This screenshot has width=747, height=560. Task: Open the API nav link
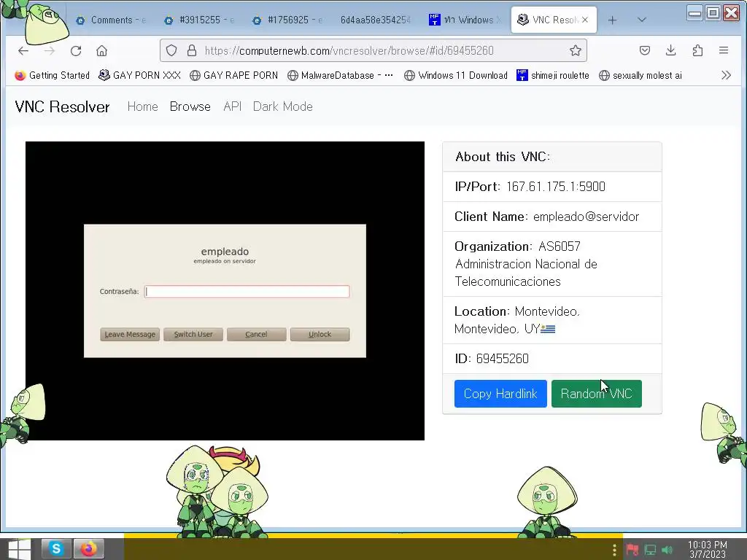233,106
